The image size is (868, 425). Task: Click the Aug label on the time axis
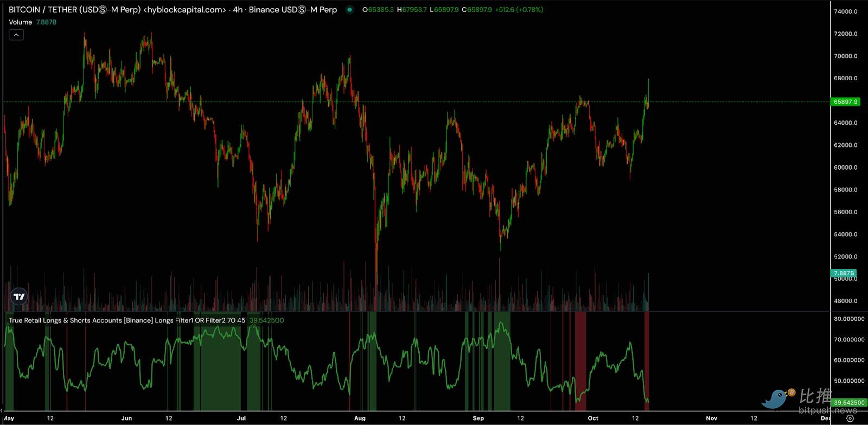point(359,418)
